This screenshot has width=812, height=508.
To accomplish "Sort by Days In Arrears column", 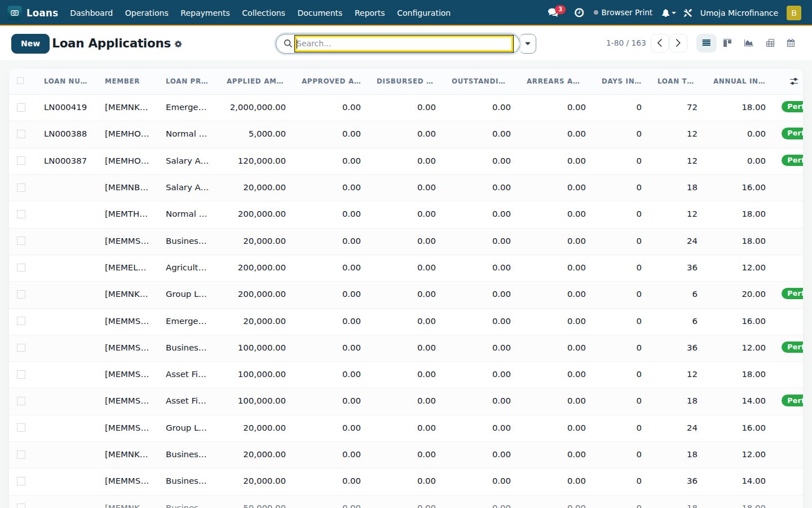I will pos(621,81).
